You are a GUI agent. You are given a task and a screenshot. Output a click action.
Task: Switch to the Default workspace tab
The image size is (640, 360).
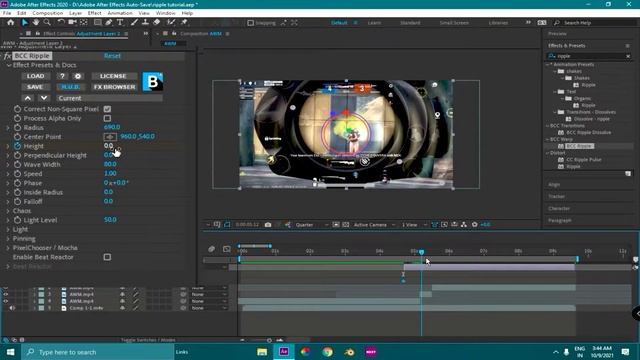point(339,23)
